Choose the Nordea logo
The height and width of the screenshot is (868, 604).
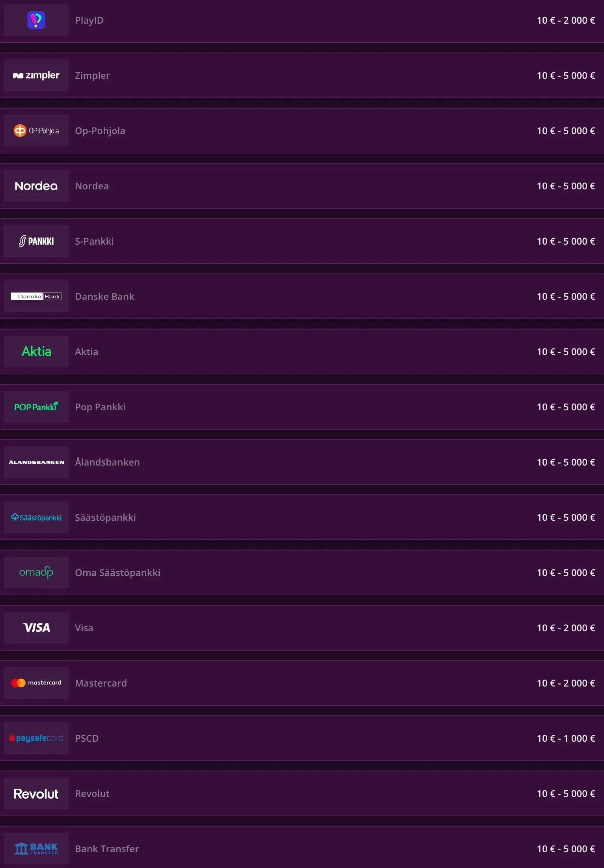point(36,186)
